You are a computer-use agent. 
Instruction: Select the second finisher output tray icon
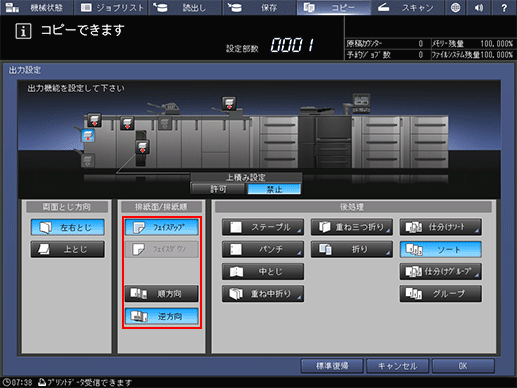click(x=127, y=123)
